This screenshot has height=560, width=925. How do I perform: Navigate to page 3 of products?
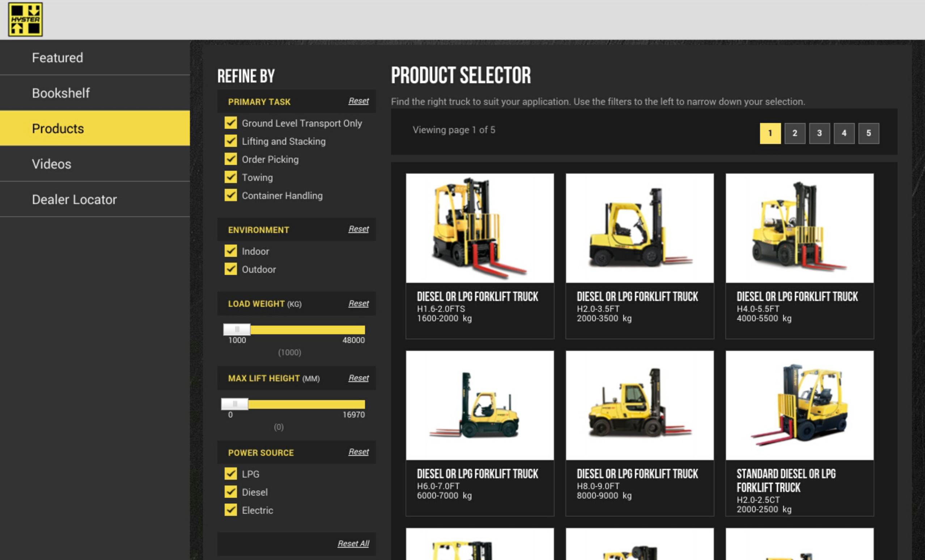[819, 133]
